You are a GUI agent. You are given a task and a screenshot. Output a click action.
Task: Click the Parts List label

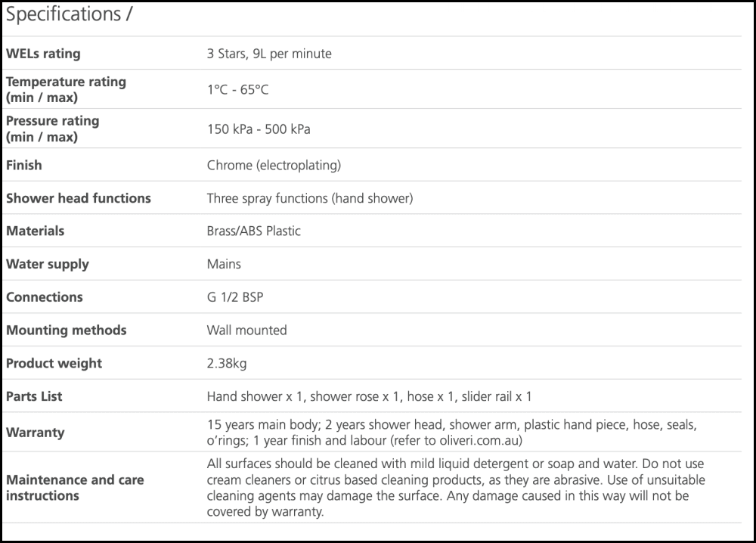pyautogui.click(x=34, y=396)
